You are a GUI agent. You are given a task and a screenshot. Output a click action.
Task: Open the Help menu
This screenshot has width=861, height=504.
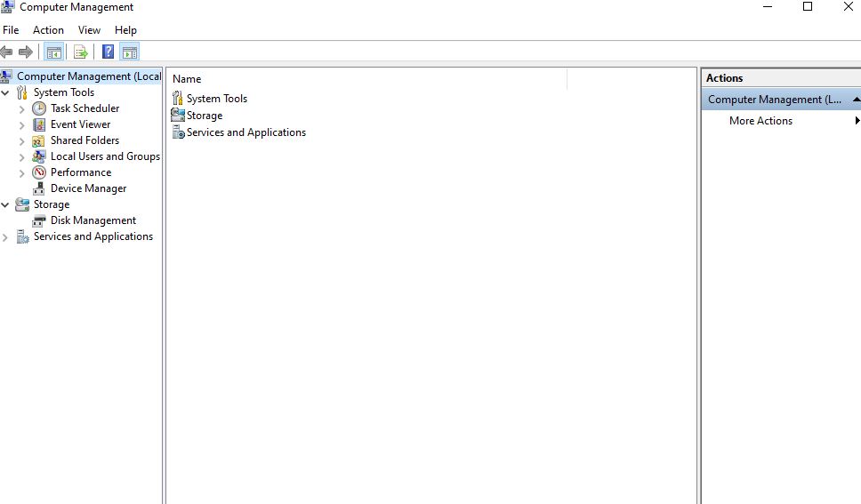click(125, 30)
